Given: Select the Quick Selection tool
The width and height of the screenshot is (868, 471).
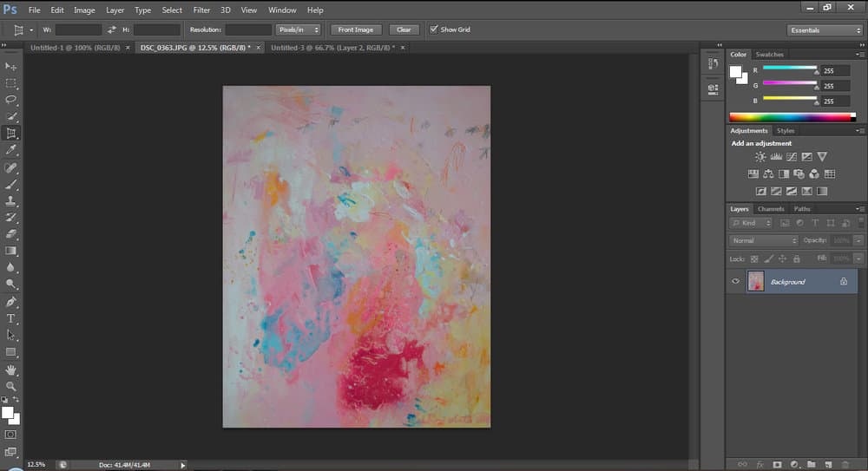Looking at the screenshot, I should (x=10, y=116).
